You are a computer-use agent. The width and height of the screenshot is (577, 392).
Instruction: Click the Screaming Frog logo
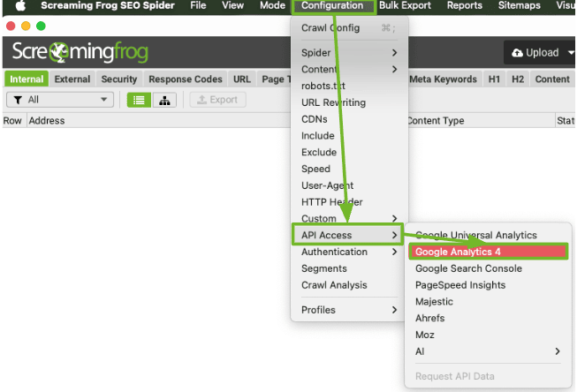[80, 53]
